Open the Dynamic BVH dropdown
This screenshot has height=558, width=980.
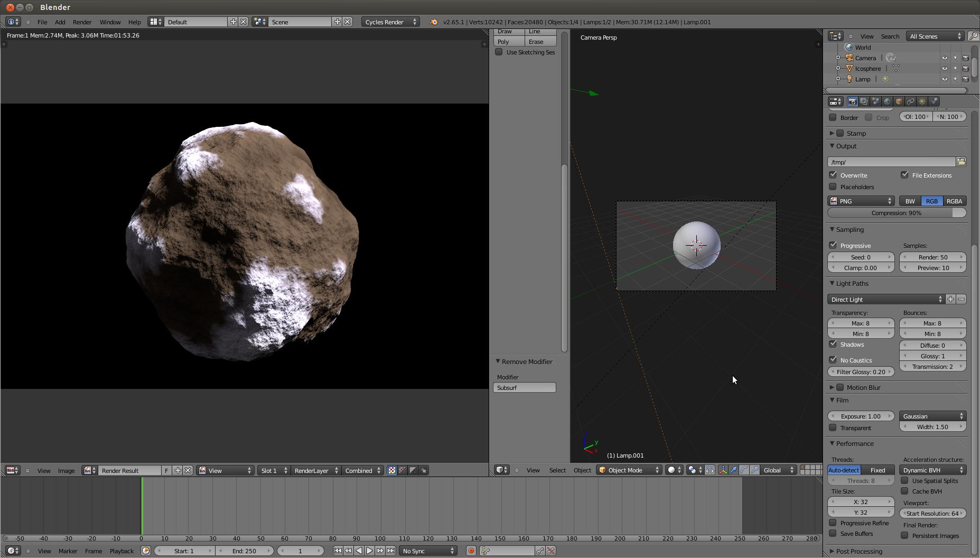coord(932,470)
